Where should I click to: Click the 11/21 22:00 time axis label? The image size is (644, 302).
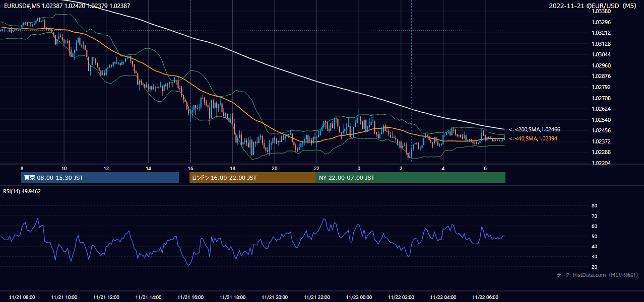316,297
